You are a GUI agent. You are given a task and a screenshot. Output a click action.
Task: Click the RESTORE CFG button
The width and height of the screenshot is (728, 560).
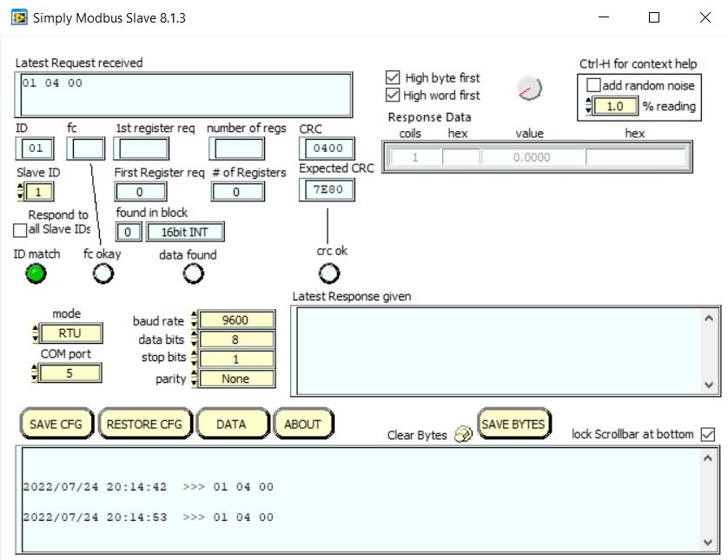pyautogui.click(x=145, y=424)
